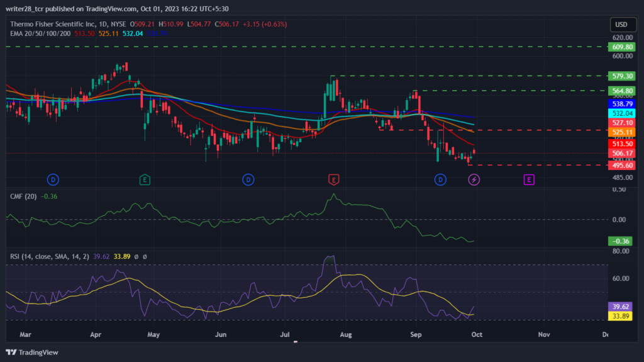
Task: Click the EMA 20/50/100/200 indicator legend
Action: [x=40, y=34]
